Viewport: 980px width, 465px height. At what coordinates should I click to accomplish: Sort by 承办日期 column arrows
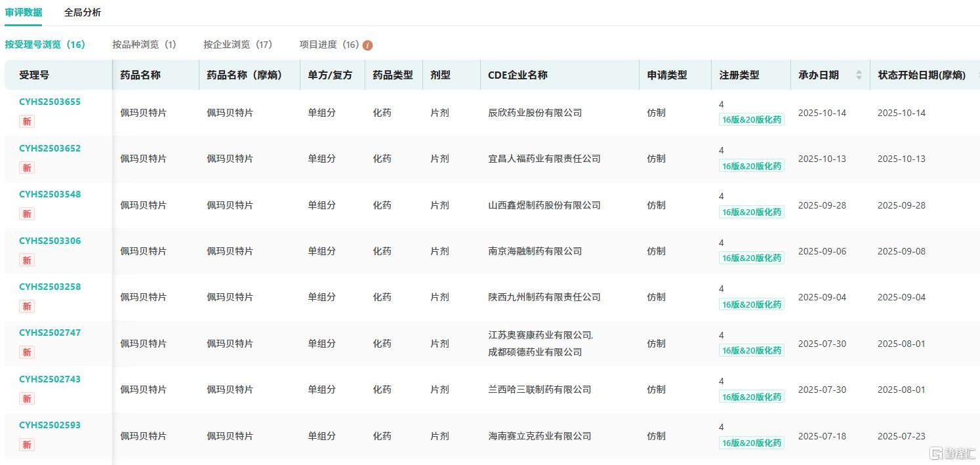coord(859,75)
